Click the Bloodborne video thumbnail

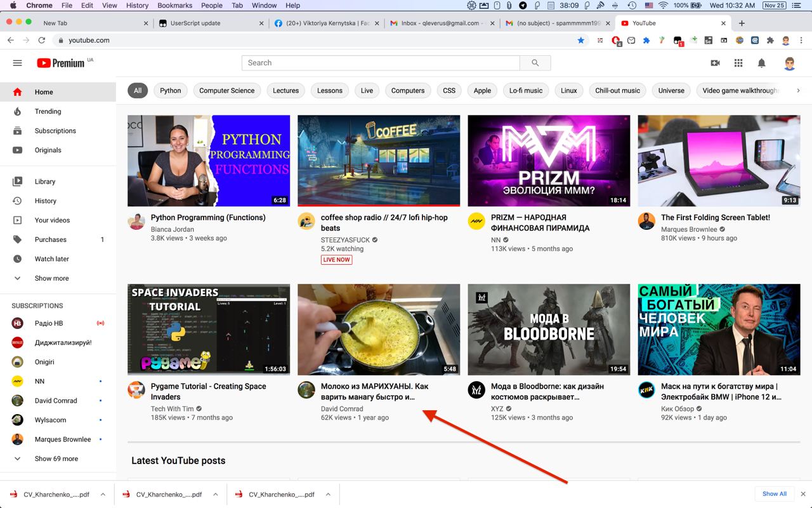pyautogui.click(x=549, y=330)
